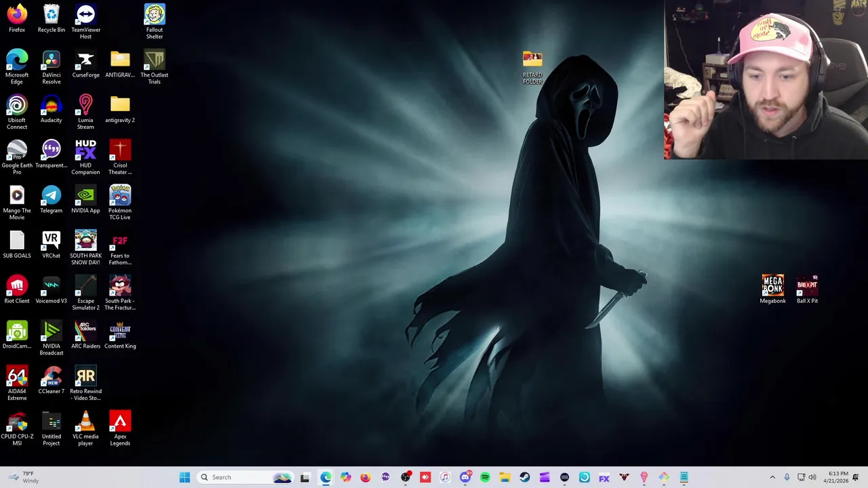Launch DroidCam desktop shortcut
Image resolution: width=868 pixels, height=488 pixels.
tap(17, 335)
